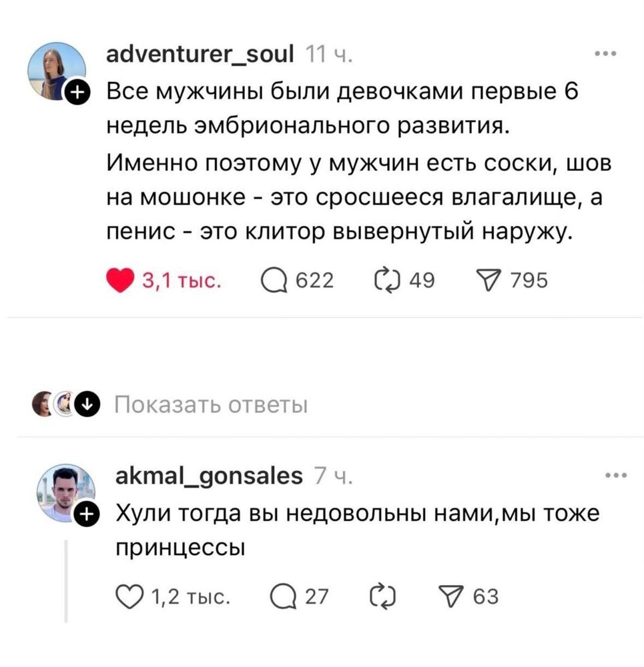The image size is (644, 667).
Task: Open adventurer_soul's profile via username
Action: 200,54
